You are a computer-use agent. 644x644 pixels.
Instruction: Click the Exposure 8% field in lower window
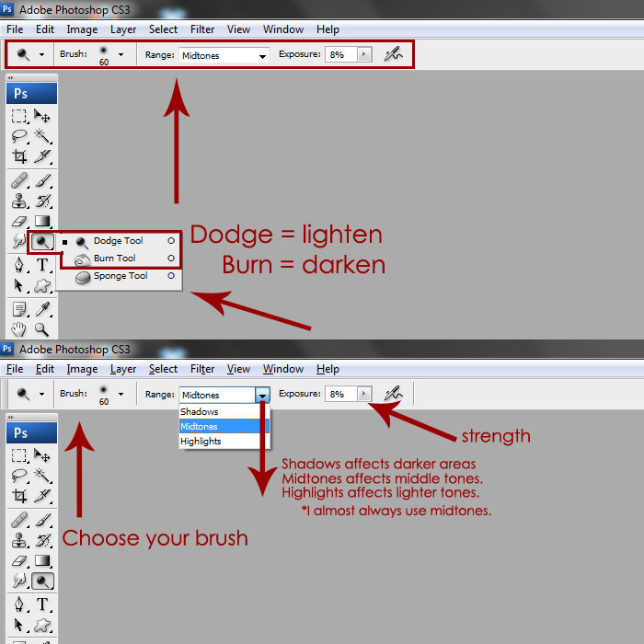coord(341,395)
